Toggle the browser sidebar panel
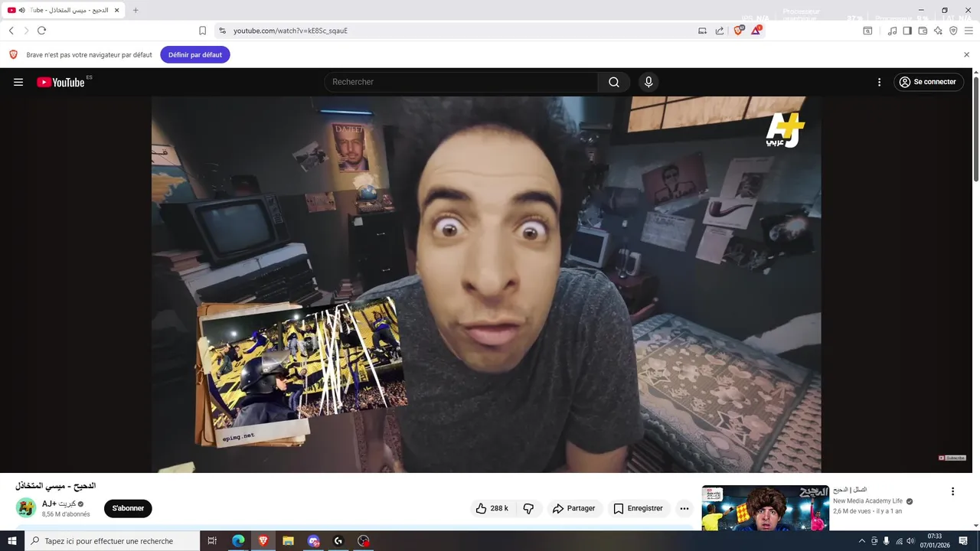The width and height of the screenshot is (980, 551). 907,31
